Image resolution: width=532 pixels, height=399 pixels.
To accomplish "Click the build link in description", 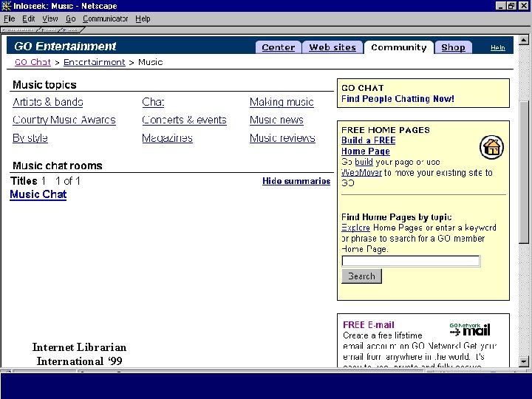I will [364, 162].
